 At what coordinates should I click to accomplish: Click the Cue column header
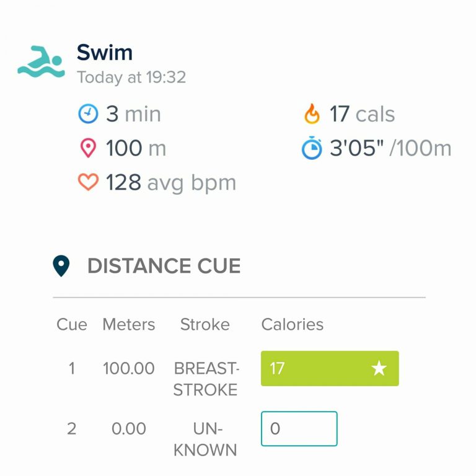72,324
